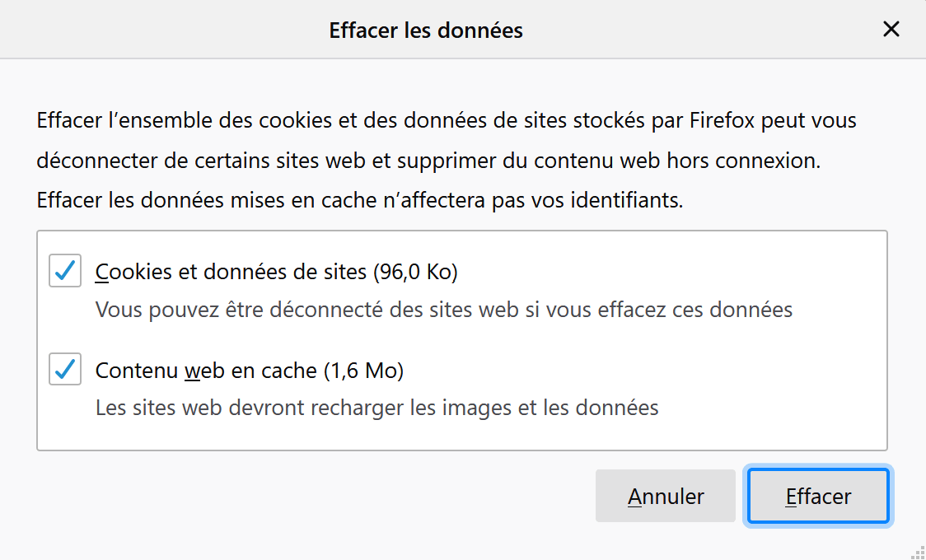Click the "Effacer les données" dialog title
926x560 pixels.
click(x=426, y=30)
